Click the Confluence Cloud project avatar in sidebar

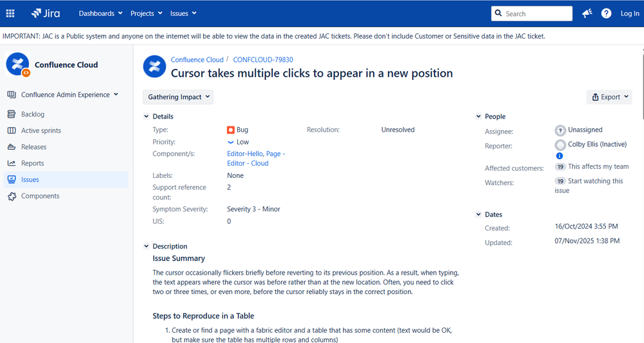(x=17, y=64)
